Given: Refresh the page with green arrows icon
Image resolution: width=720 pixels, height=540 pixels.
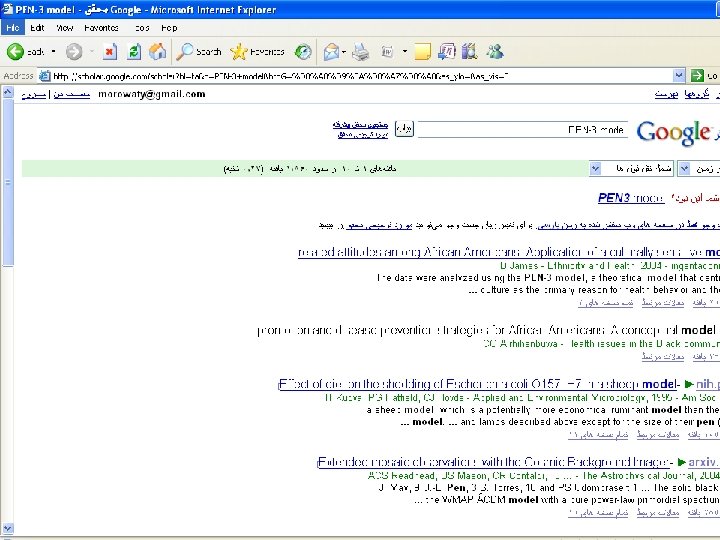Looking at the screenshot, I should (134, 51).
